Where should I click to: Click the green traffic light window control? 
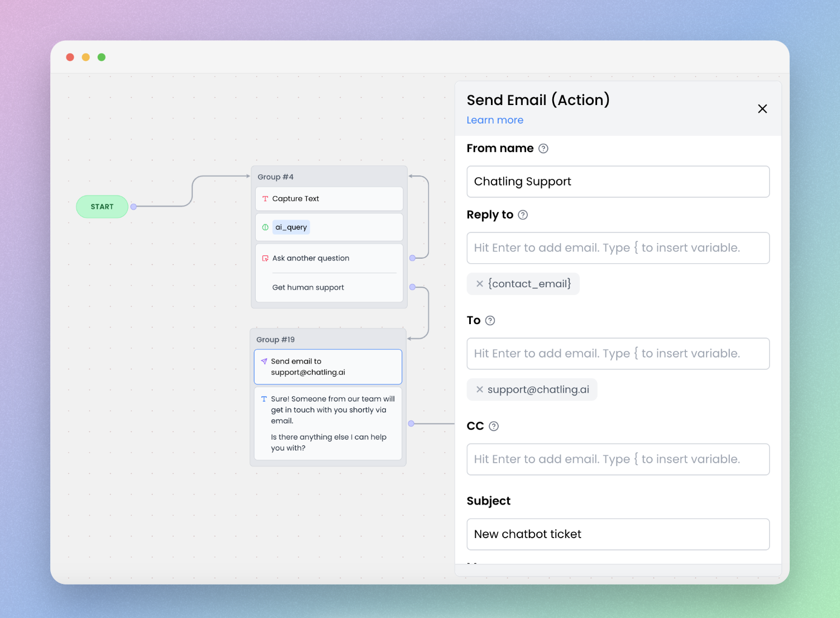pyautogui.click(x=101, y=57)
